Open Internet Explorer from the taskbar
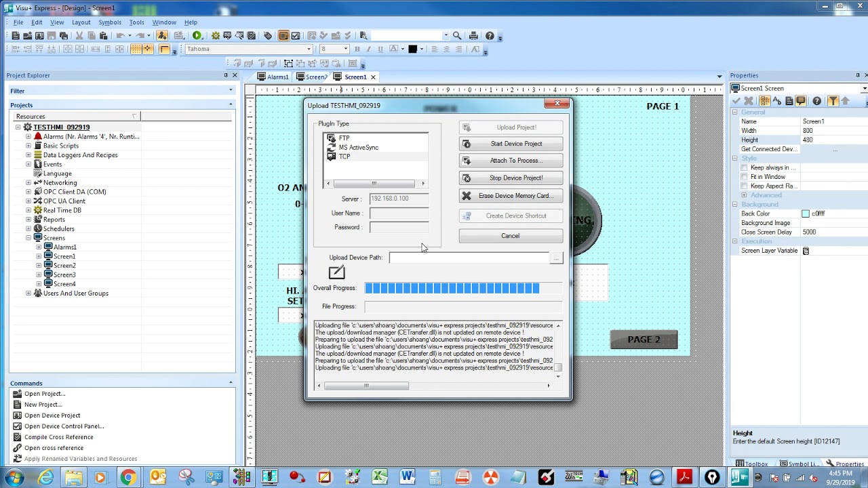 coord(45,477)
